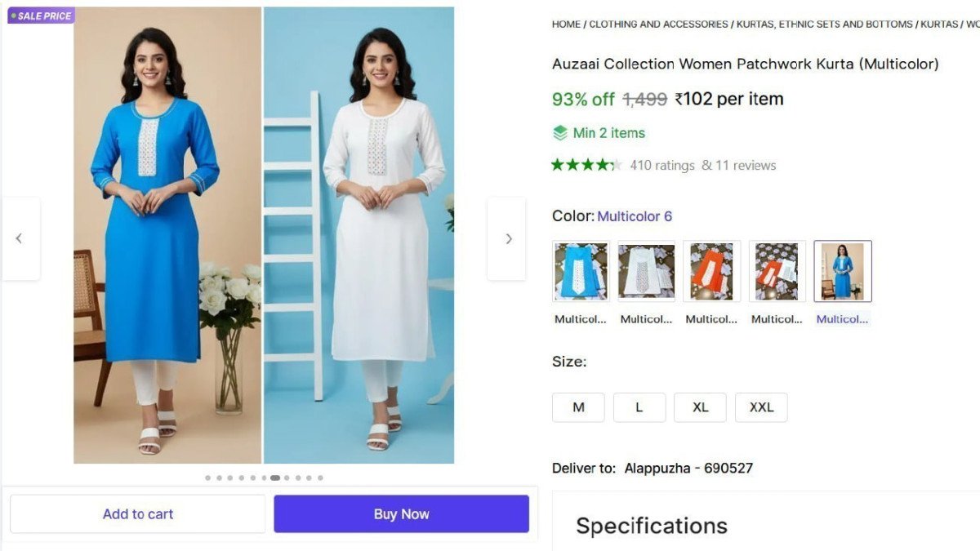The height and width of the screenshot is (551, 980).
Task: Click the green Min 2 items layers icon
Action: [561, 132]
